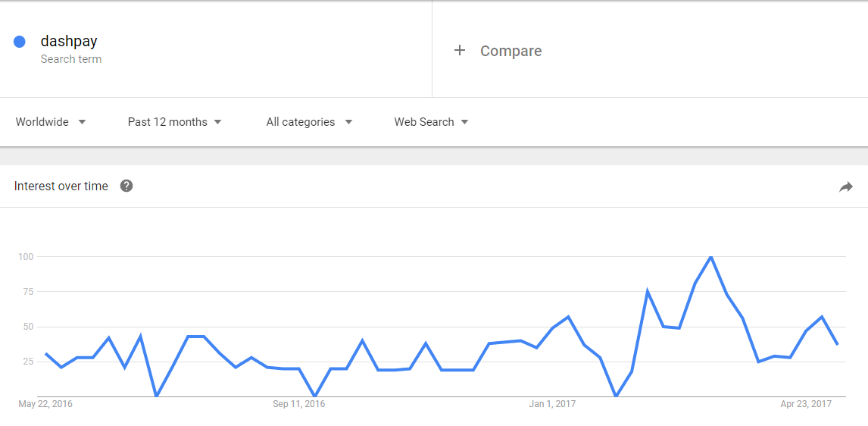Click the Search term label under dashpay
This screenshot has width=868, height=426.
click(71, 59)
